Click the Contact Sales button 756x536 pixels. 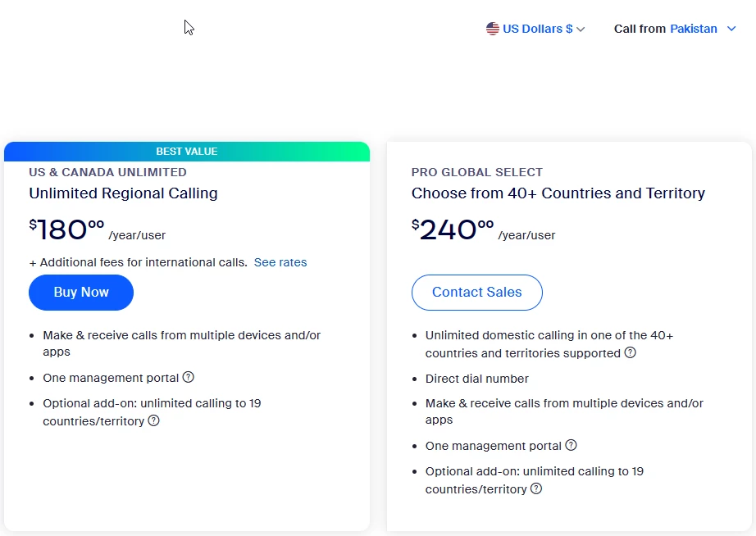pyautogui.click(x=476, y=293)
